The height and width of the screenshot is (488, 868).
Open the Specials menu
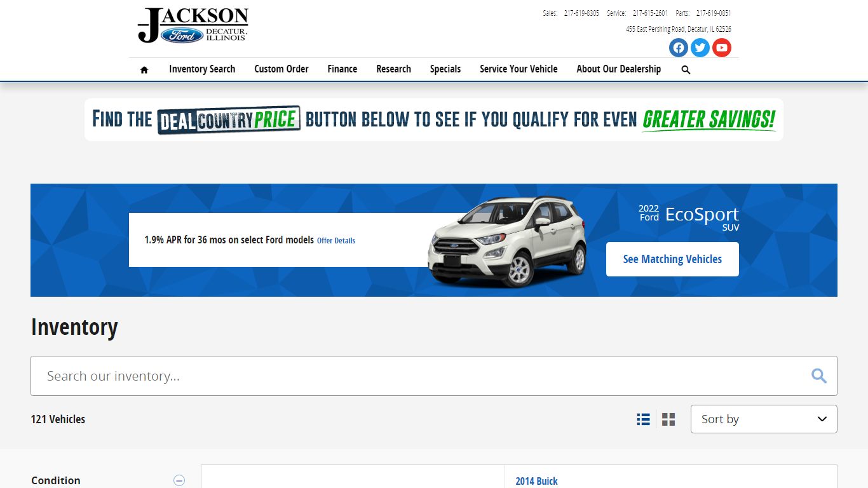point(445,69)
